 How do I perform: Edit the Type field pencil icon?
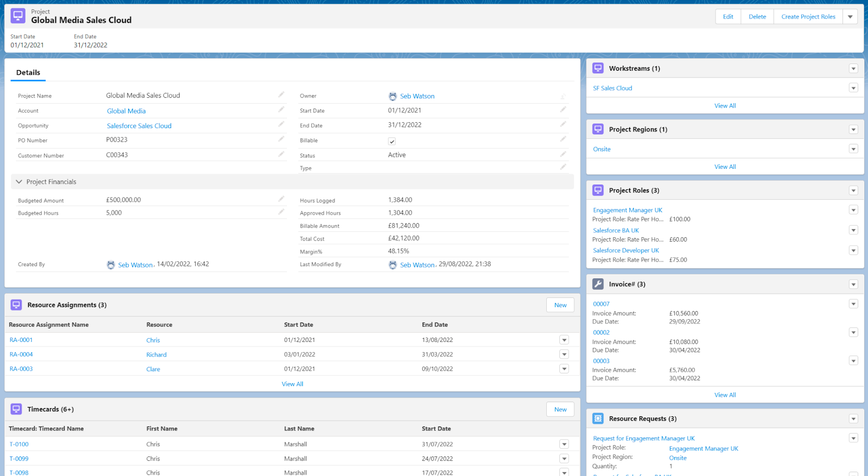click(563, 167)
